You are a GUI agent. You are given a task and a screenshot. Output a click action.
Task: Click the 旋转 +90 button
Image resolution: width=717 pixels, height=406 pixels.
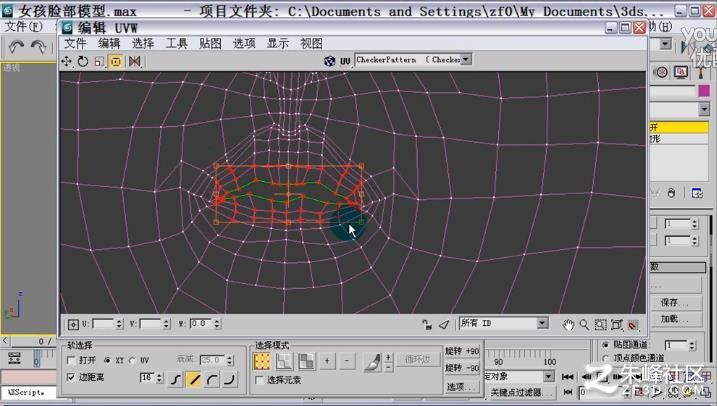462,351
